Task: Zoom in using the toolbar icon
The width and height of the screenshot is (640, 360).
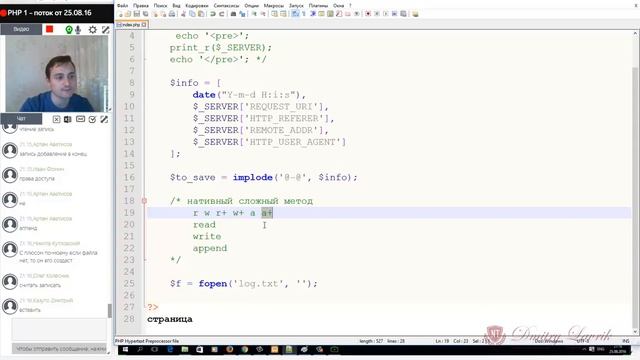Action: (x=254, y=14)
